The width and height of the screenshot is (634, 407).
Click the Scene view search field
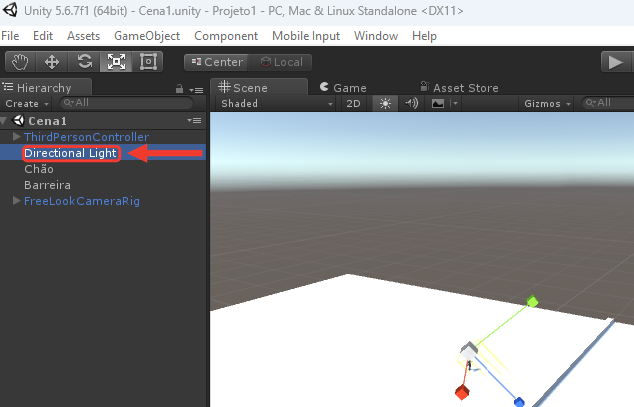(607, 103)
